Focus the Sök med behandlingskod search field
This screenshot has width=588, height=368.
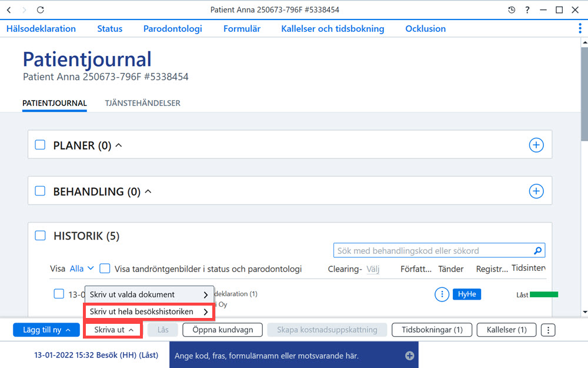[439, 250]
